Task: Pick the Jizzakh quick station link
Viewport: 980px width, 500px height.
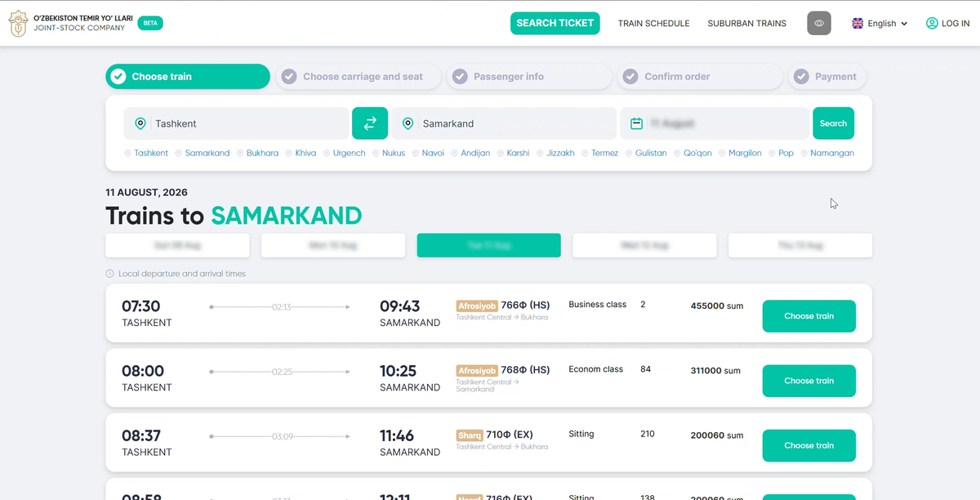Action: [560, 153]
